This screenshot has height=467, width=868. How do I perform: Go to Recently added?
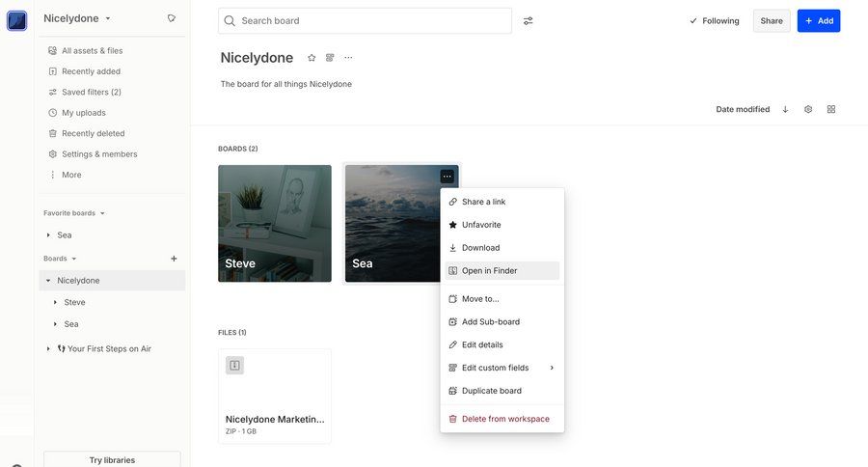(84, 71)
